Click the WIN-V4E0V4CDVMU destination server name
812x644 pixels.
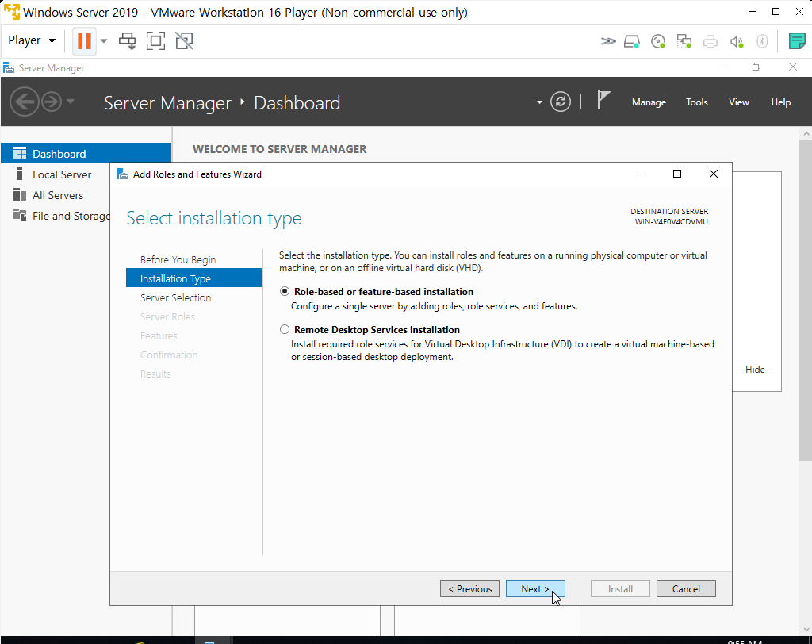671,222
